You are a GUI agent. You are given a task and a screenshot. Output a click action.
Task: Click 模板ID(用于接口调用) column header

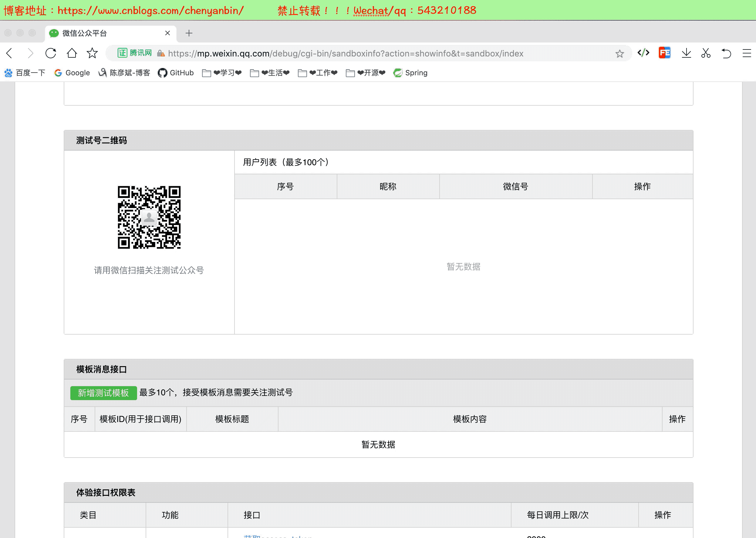pyautogui.click(x=140, y=419)
